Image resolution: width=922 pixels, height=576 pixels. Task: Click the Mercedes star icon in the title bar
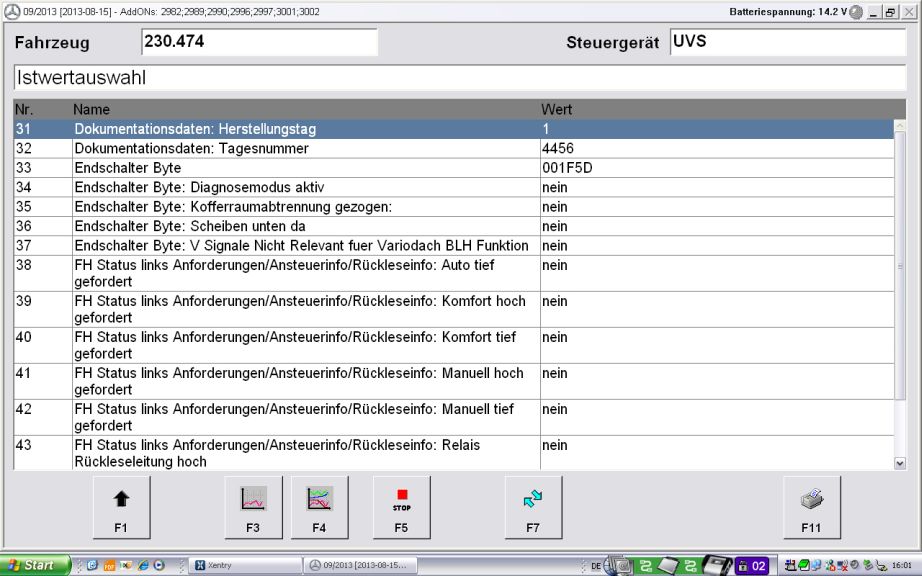pyautogui.click(x=12, y=12)
